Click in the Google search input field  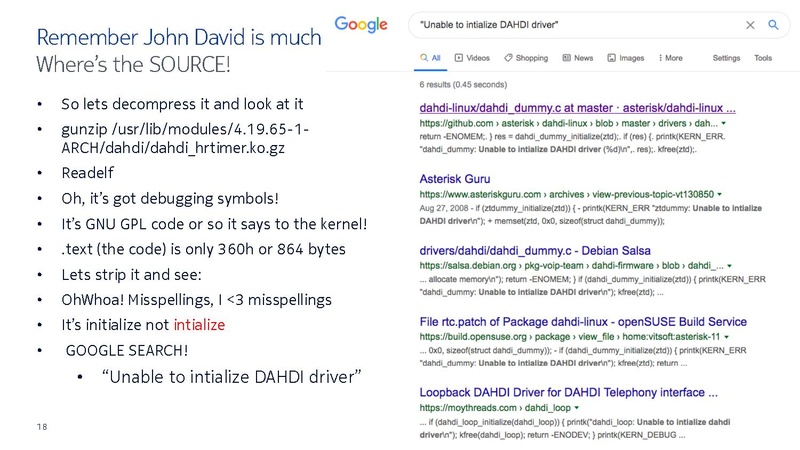[570, 25]
